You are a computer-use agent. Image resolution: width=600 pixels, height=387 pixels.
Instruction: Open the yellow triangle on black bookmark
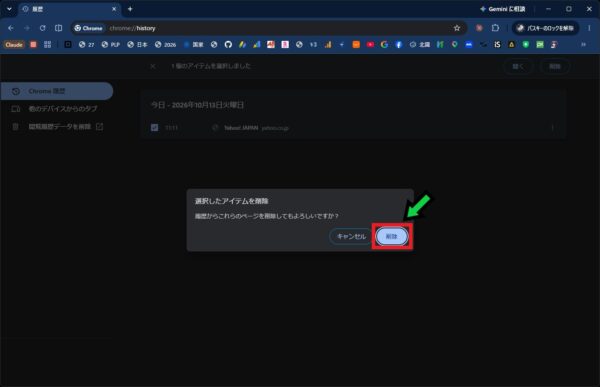[511, 44]
